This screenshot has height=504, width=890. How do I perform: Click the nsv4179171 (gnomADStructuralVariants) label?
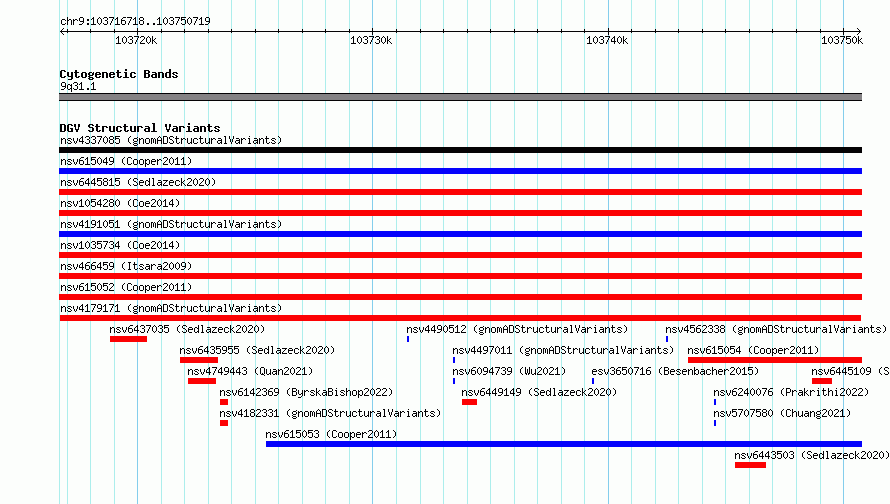(x=171, y=308)
